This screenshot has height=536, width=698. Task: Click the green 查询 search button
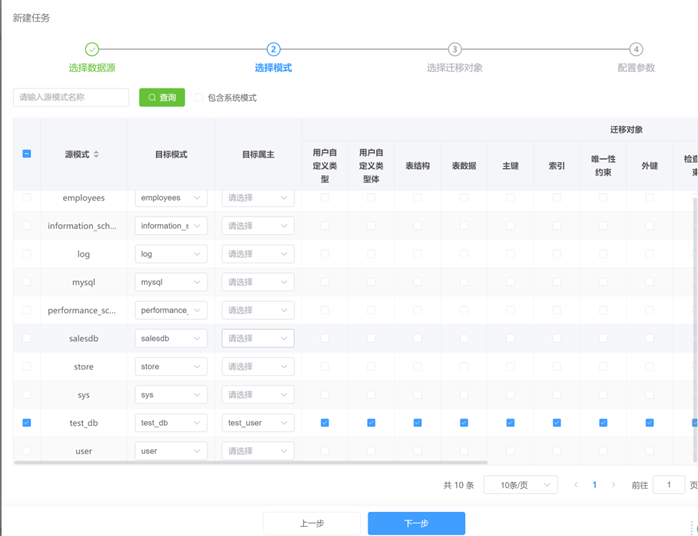[x=162, y=97]
